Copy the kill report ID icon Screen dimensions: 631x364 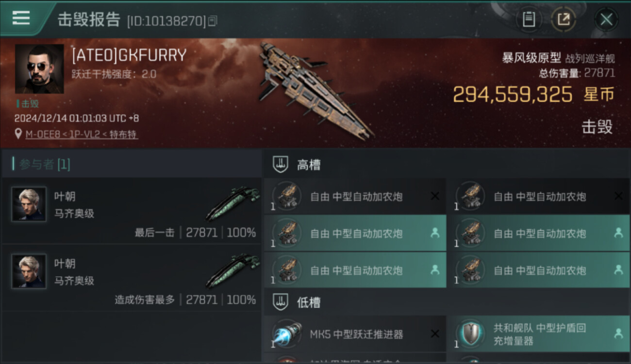[x=213, y=21]
